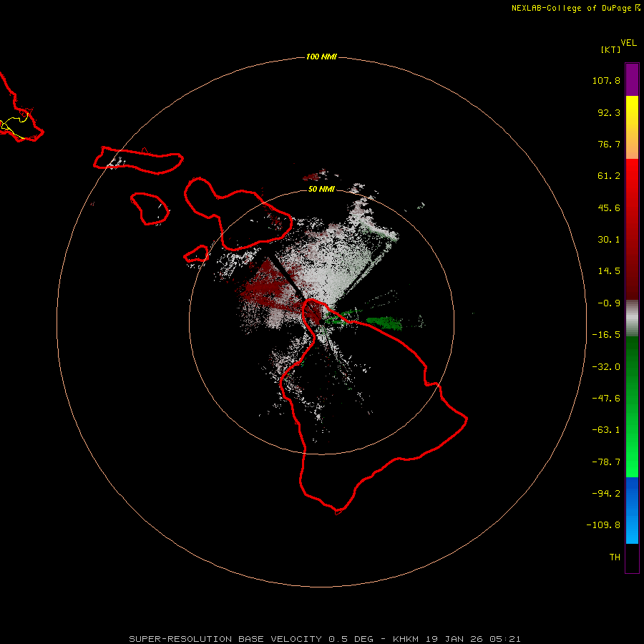Select the -78.7 legend value

(606, 462)
